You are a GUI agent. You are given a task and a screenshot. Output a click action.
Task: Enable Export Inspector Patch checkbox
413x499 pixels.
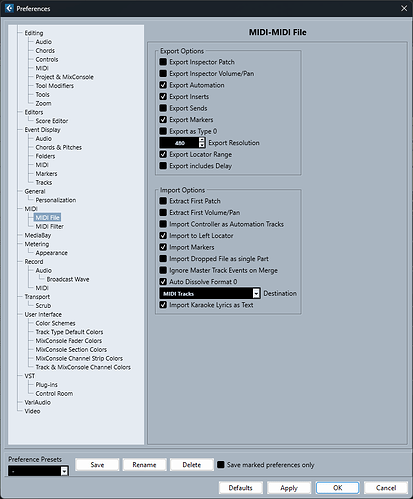click(x=163, y=62)
